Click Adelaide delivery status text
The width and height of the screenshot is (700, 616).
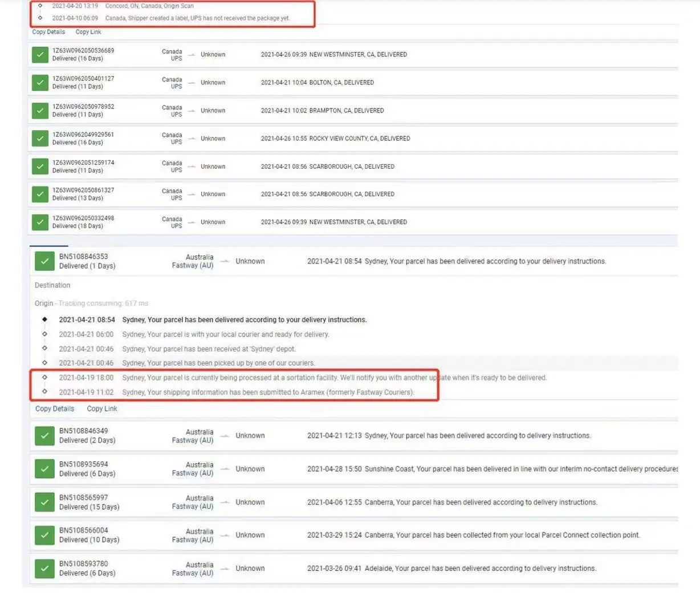(x=481, y=569)
